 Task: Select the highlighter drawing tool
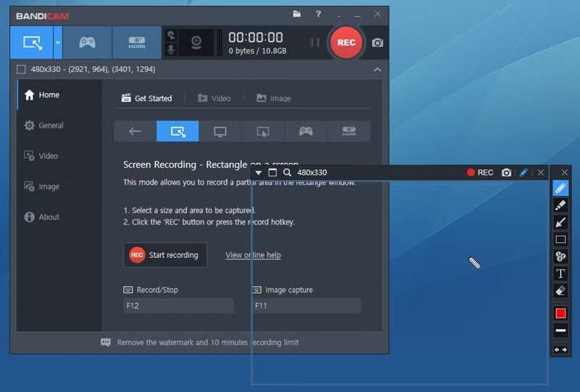[x=560, y=205]
